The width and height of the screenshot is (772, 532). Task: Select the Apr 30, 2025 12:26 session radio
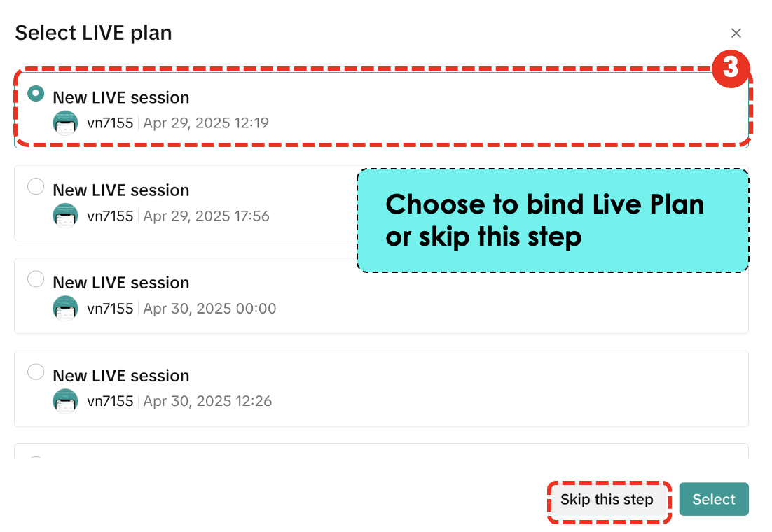coord(36,372)
